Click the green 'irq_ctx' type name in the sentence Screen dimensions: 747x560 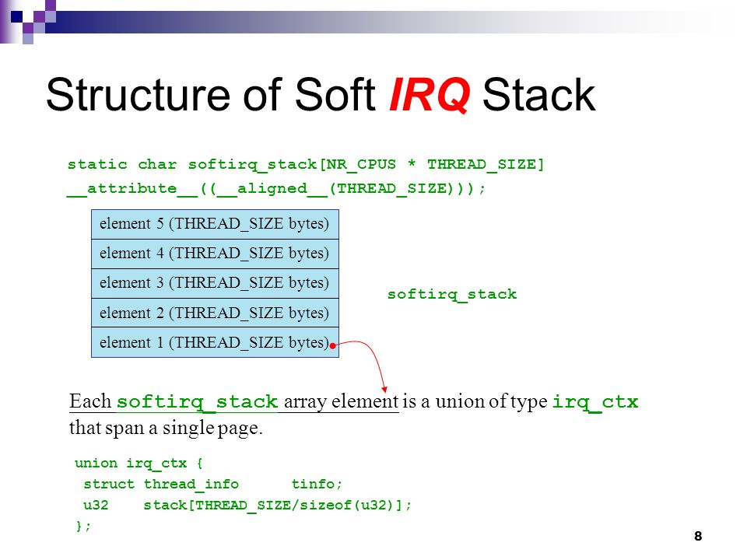coord(595,401)
